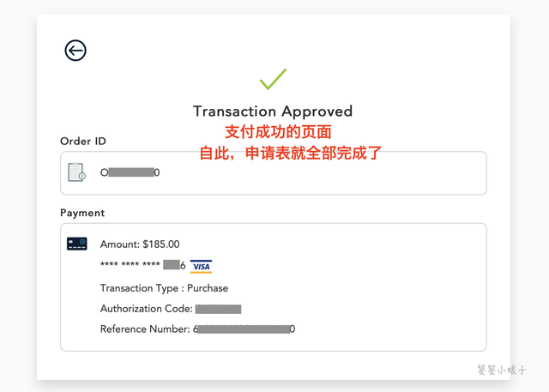549x392 pixels.
Task: Click the green approval checkmark
Action: tap(273, 80)
